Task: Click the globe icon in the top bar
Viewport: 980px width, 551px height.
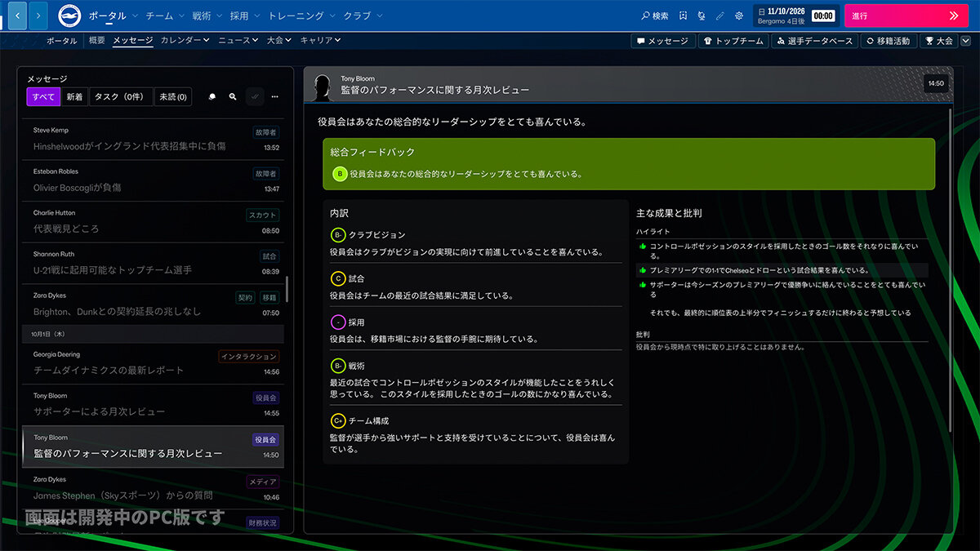Action: click(x=702, y=16)
